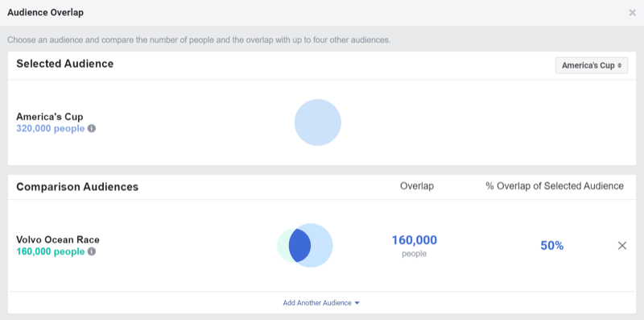Viewport: 644px width, 320px height.
Task: Click info icon next to 320,000 people
Action: click(92, 128)
